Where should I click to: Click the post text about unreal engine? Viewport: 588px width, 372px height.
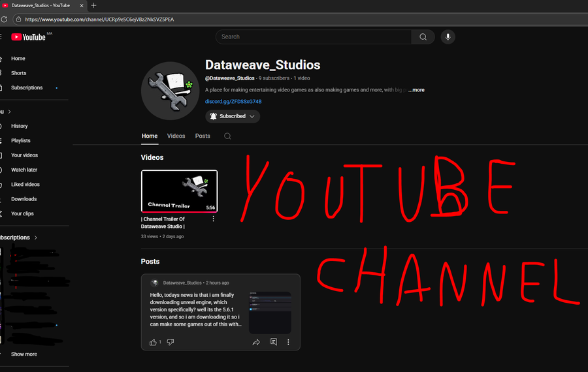[x=196, y=309]
